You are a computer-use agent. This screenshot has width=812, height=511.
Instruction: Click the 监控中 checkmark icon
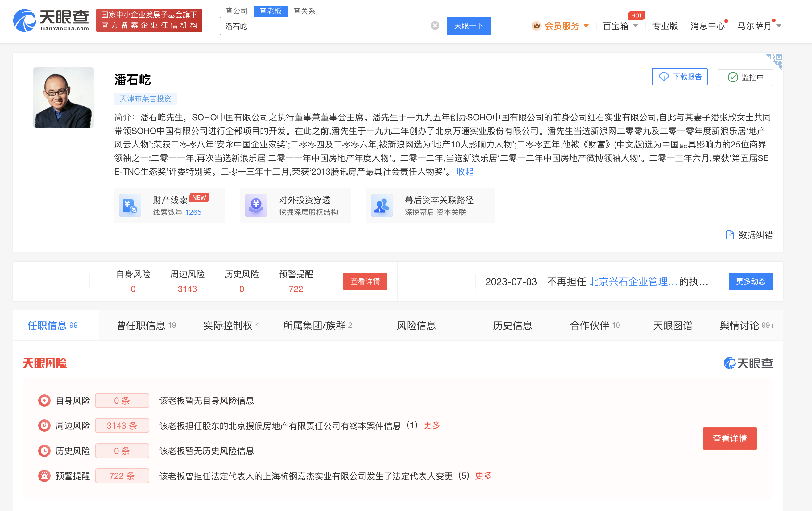point(733,77)
